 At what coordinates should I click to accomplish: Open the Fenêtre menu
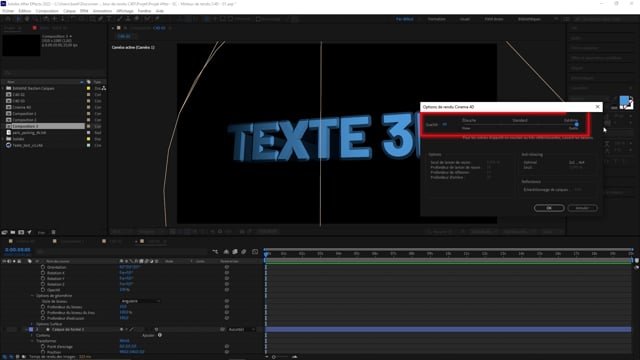click(144, 11)
